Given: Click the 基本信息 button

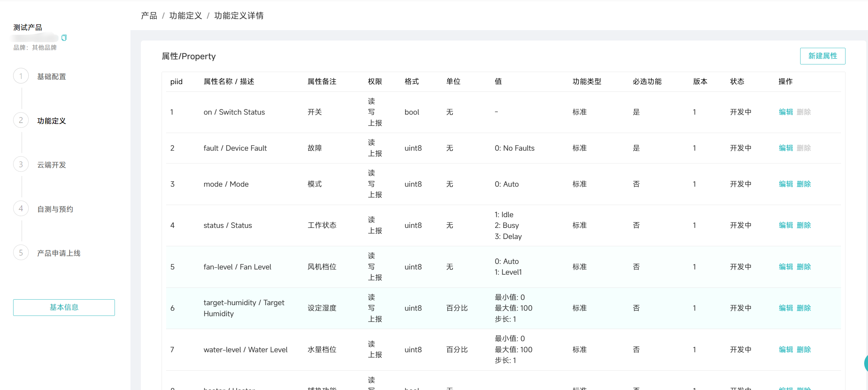Looking at the screenshot, I should pos(64,308).
